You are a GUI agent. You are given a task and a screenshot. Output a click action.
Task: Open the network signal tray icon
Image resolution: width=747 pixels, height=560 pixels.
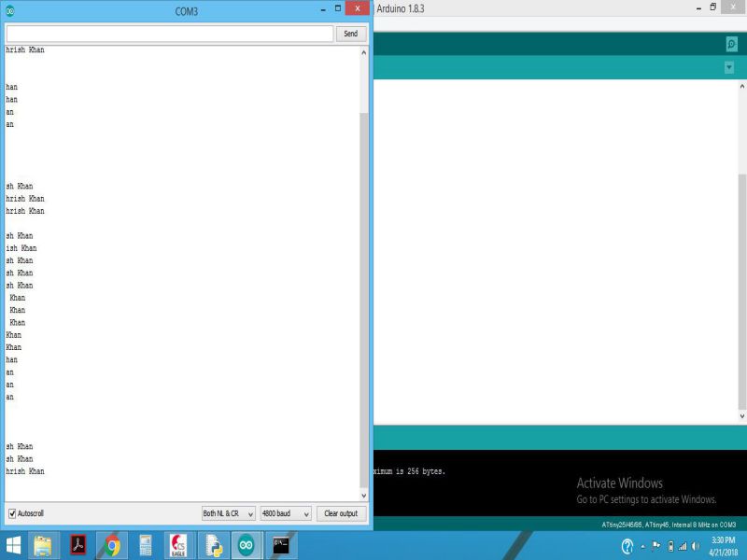point(683,546)
